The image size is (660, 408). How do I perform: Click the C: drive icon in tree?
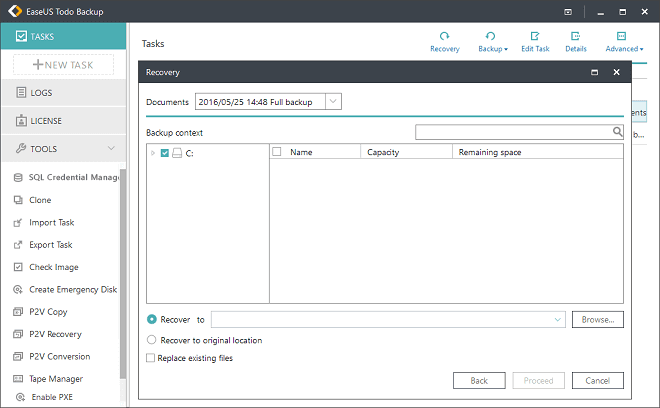pos(177,153)
